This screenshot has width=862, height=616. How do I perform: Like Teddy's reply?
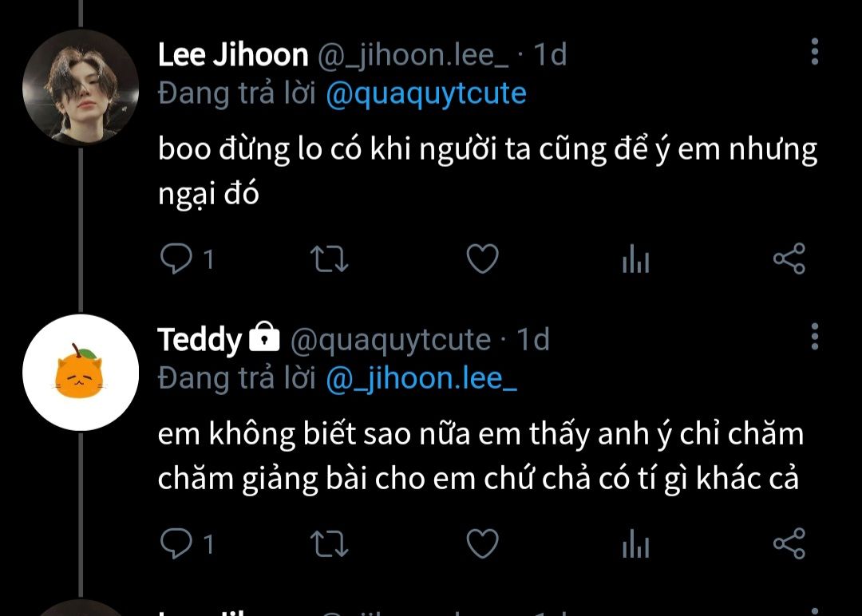483,543
